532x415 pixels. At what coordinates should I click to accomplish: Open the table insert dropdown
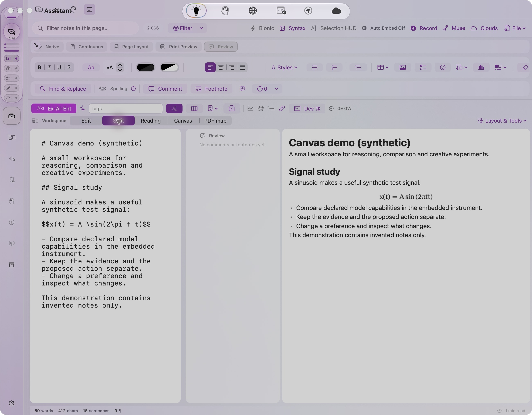382,68
